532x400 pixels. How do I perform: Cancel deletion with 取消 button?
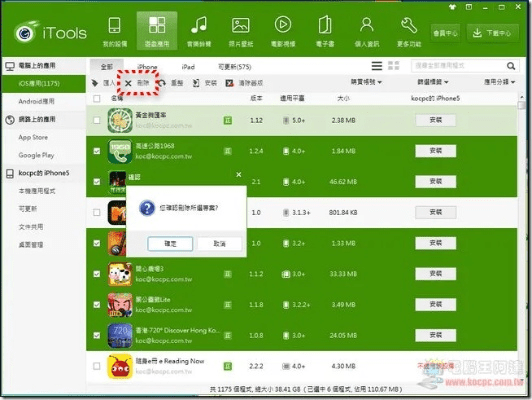[220, 244]
